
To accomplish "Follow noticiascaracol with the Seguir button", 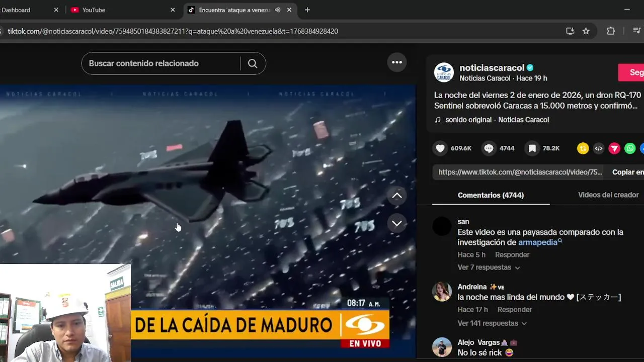I will pyautogui.click(x=632, y=72).
